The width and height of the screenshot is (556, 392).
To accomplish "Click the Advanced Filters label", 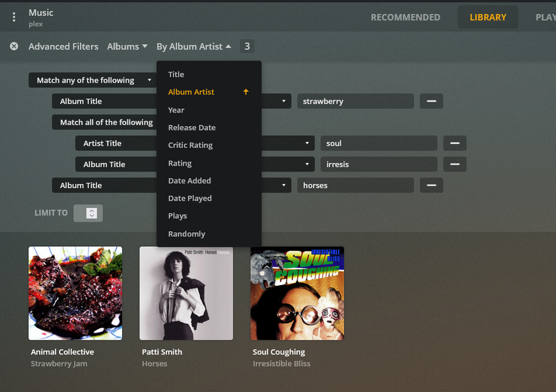I will pyautogui.click(x=63, y=46).
